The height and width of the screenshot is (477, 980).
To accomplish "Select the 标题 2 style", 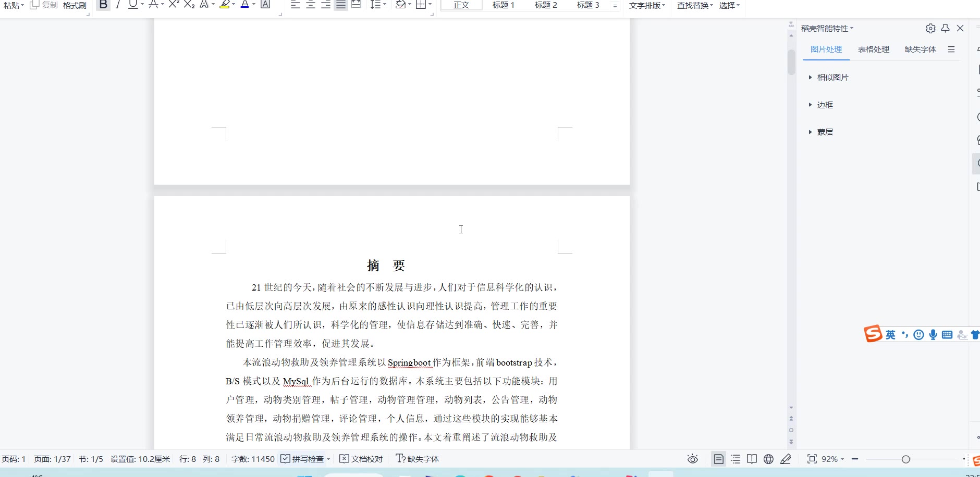I will pyautogui.click(x=546, y=5).
